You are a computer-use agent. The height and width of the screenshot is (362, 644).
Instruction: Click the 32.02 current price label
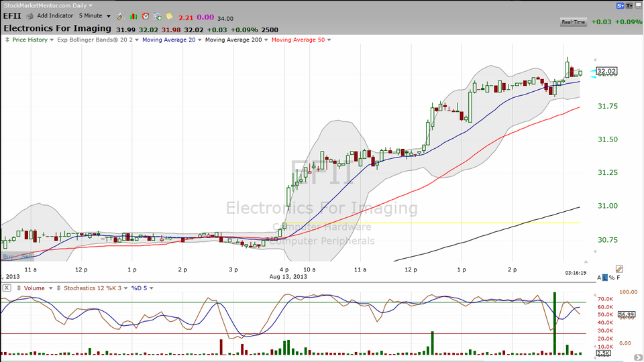tap(606, 72)
